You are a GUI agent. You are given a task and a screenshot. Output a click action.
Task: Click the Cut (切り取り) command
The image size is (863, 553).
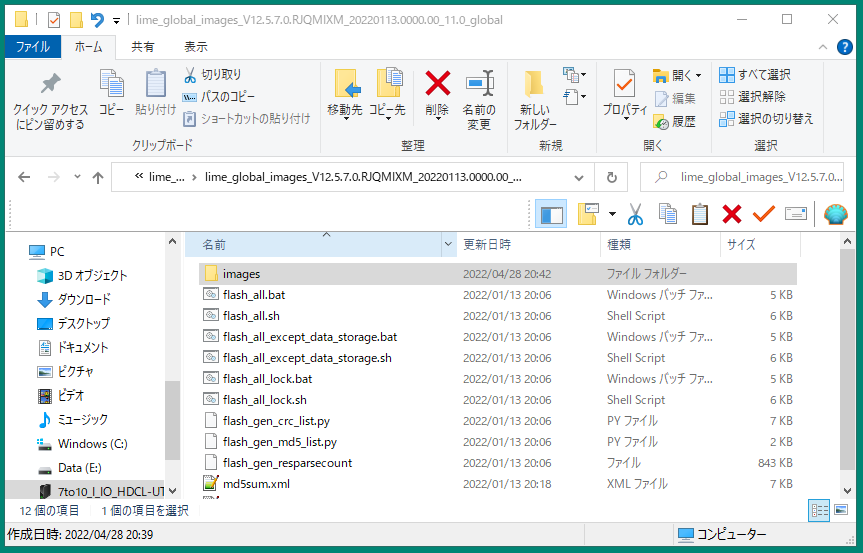212,74
